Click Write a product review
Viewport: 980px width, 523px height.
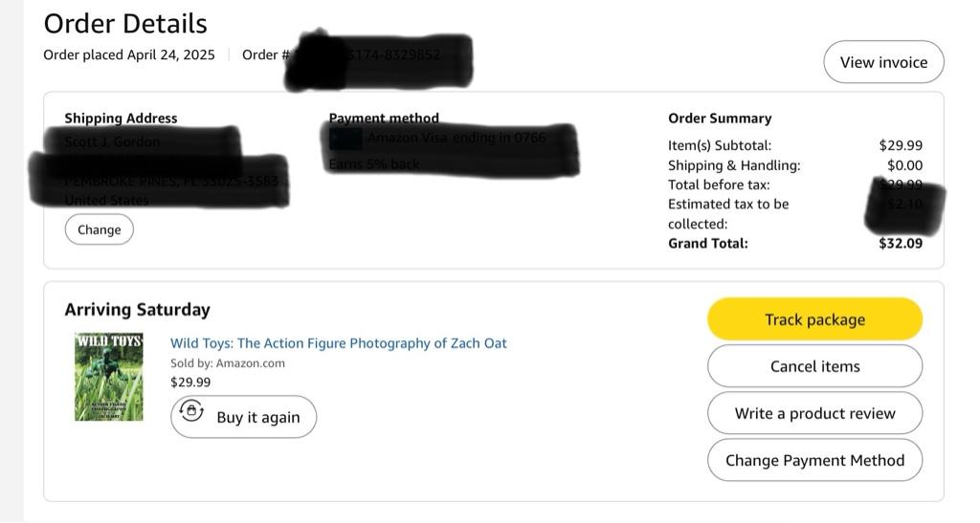click(x=814, y=413)
